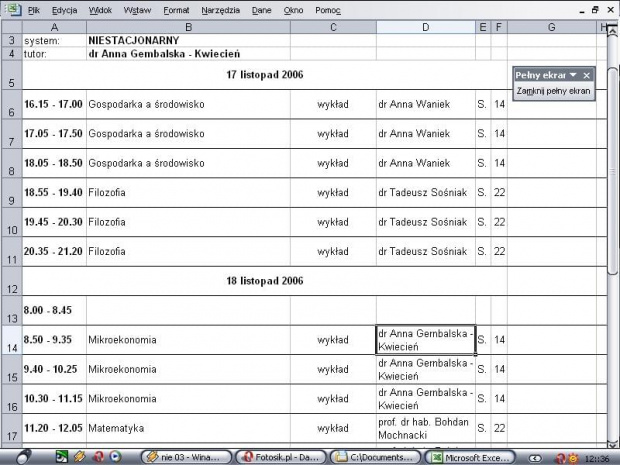
Task: Click the scroll-down arrow of the vertical scrollbar
Action: [612, 444]
